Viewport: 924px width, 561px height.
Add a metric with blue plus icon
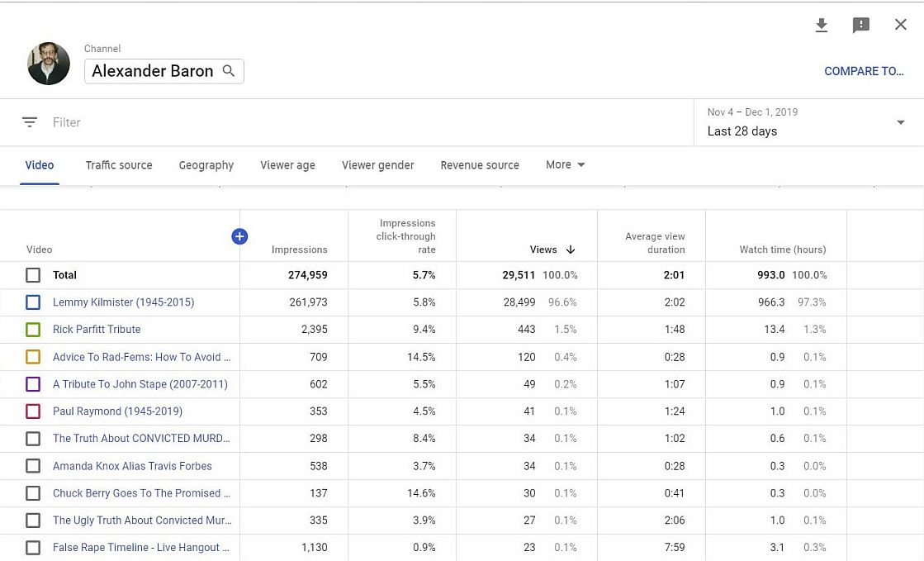pos(239,237)
